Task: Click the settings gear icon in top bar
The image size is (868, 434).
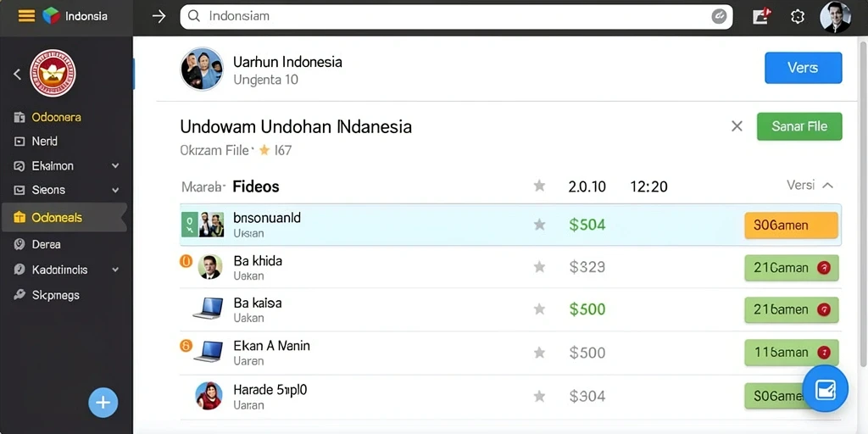Action: [797, 17]
